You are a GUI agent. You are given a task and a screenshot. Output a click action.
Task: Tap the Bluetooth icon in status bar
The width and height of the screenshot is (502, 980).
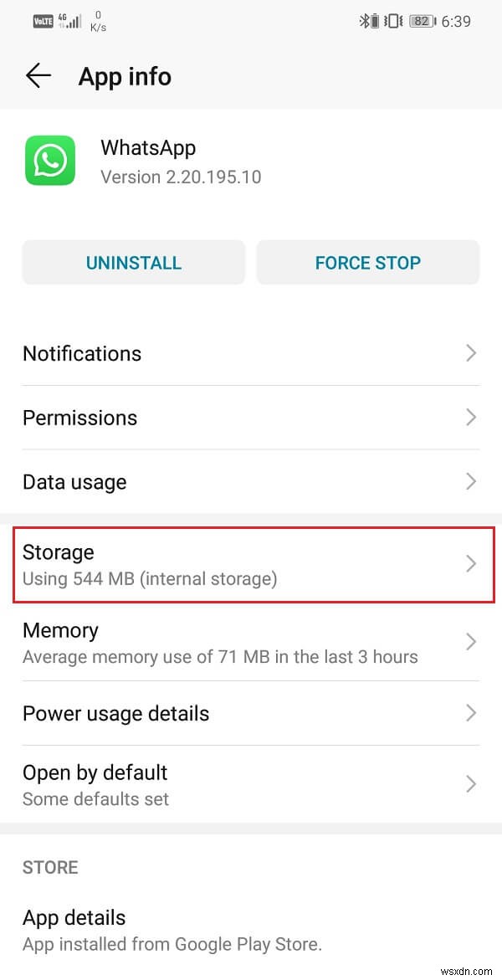pos(365,21)
